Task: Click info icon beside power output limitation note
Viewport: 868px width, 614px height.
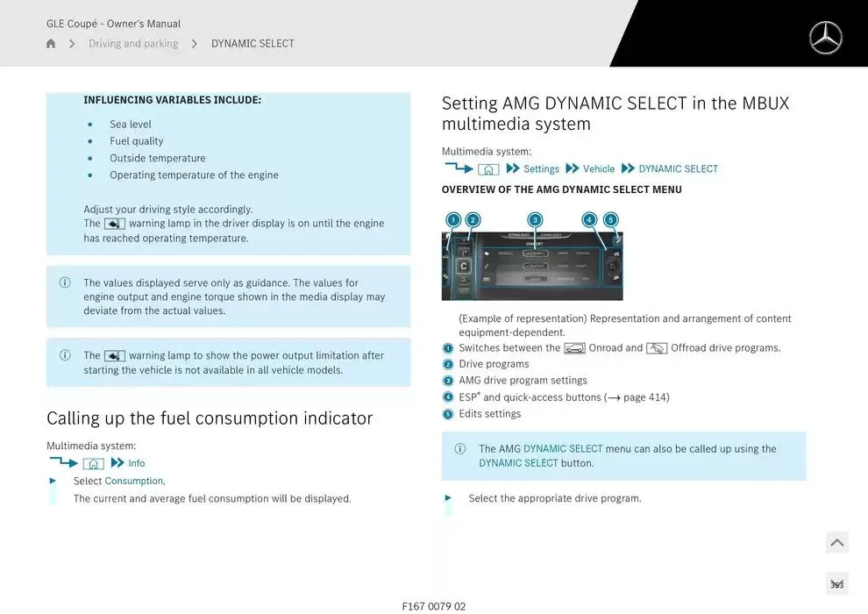Action: point(65,355)
